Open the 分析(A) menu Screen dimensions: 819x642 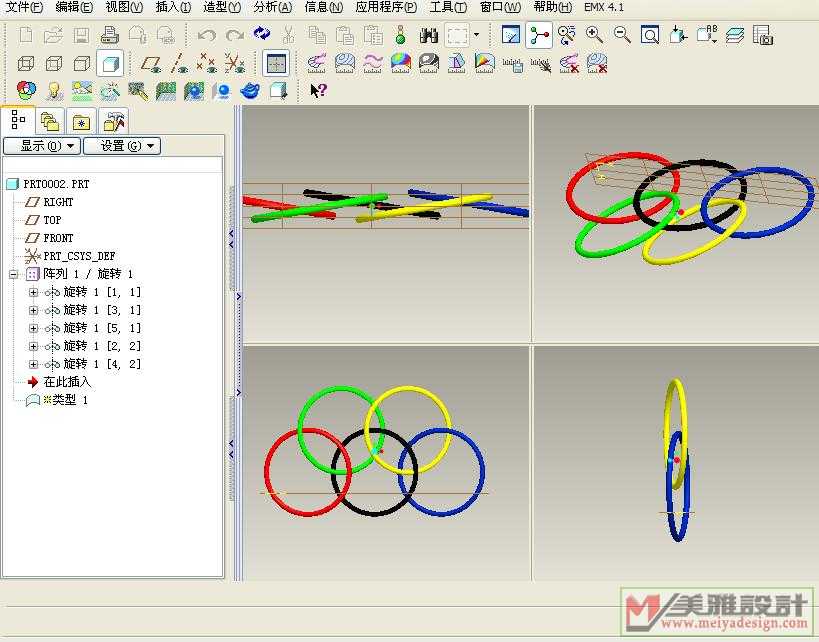click(x=273, y=7)
